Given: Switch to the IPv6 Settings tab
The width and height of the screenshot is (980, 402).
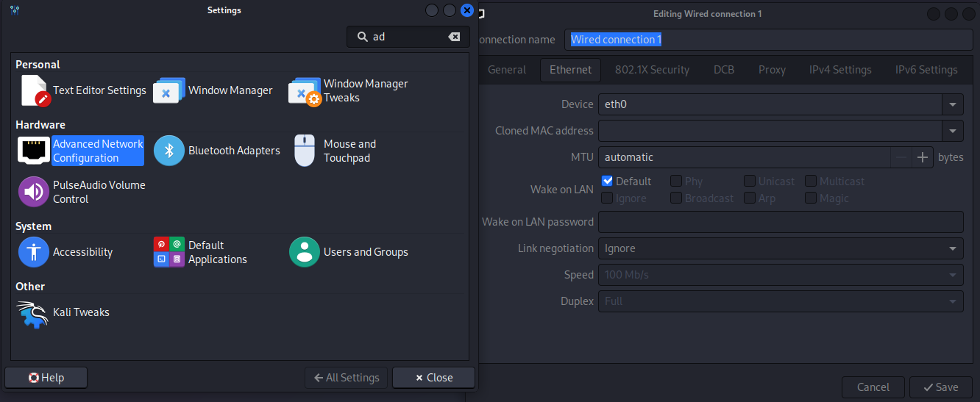Looking at the screenshot, I should click(926, 70).
